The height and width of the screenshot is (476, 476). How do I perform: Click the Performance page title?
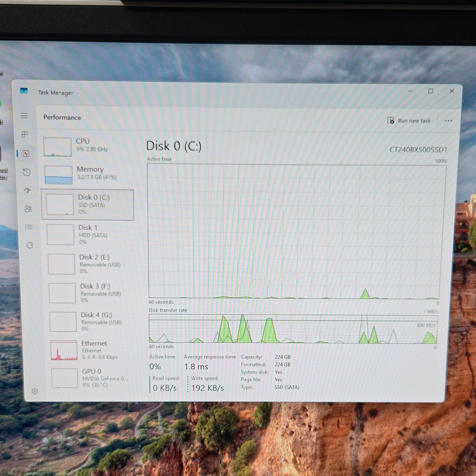[62, 118]
